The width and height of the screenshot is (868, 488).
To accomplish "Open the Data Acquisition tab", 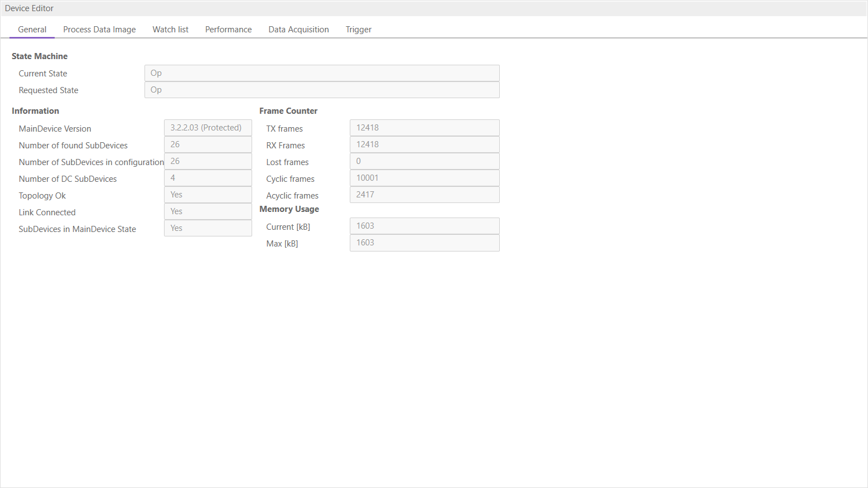I will point(298,30).
